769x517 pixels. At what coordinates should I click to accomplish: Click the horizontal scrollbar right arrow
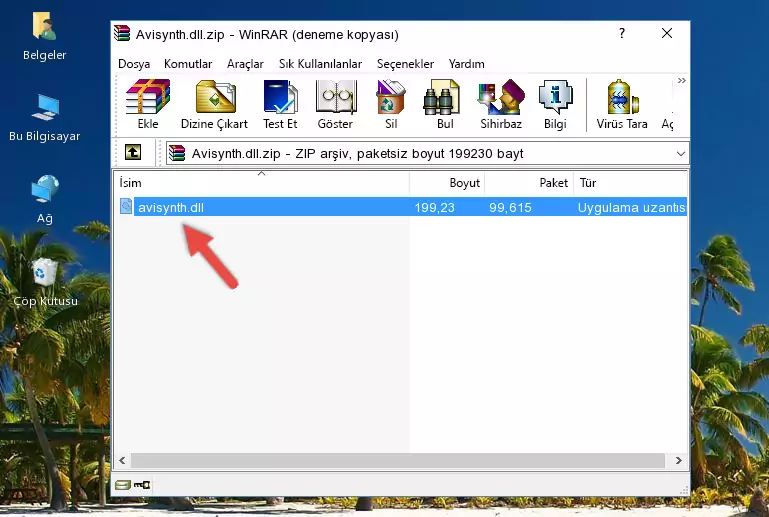(679, 460)
